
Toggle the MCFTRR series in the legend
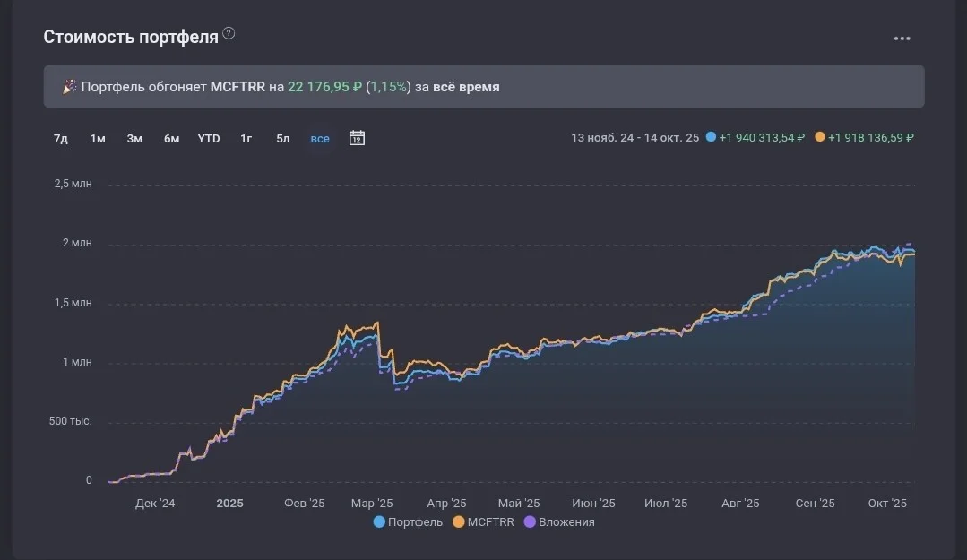coord(484,521)
